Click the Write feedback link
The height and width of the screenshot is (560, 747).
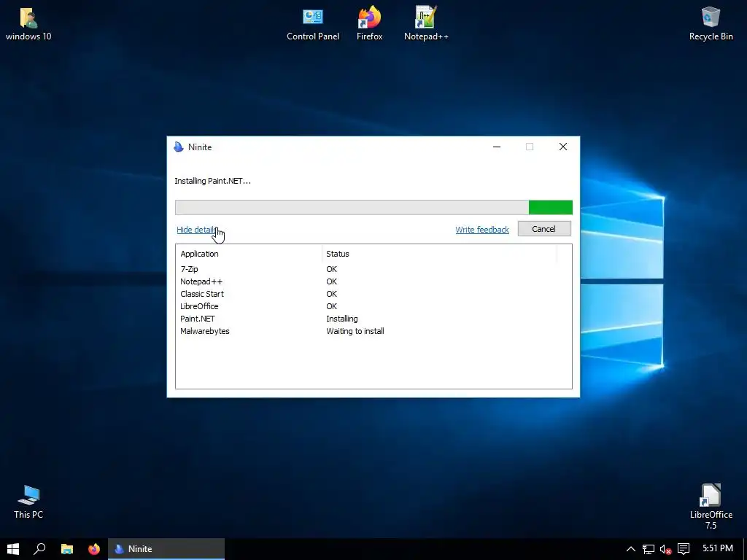point(482,230)
